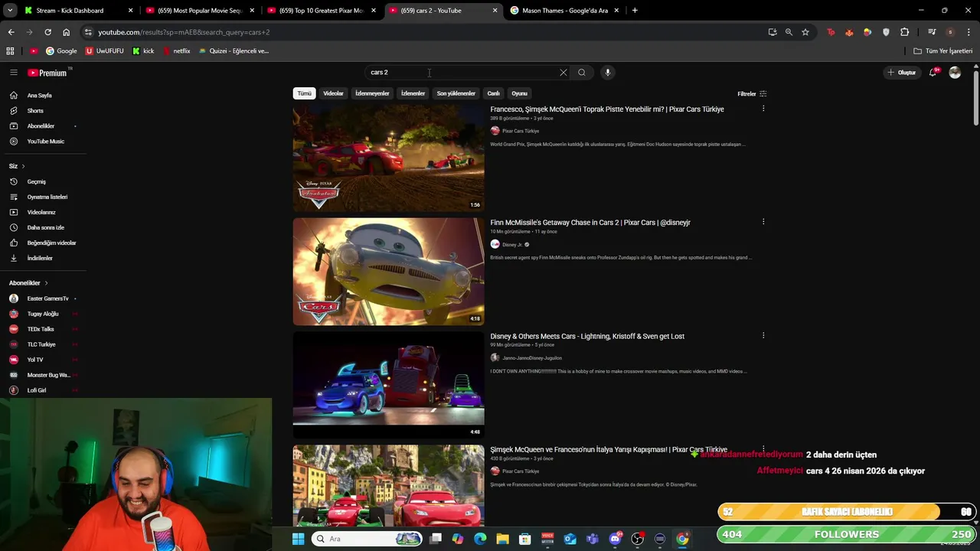
Task: Open YouTube notifications bell
Action: pos(933,73)
